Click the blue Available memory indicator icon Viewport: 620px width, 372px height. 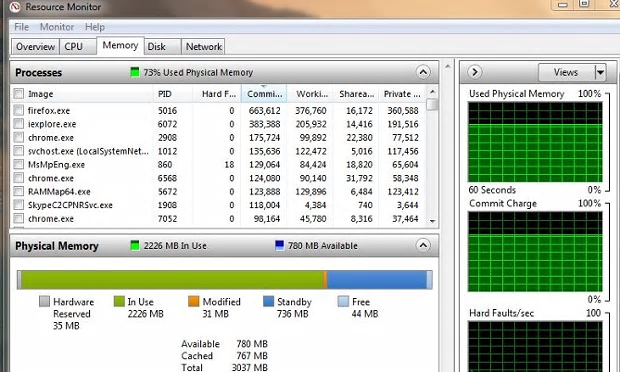tap(280, 245)
